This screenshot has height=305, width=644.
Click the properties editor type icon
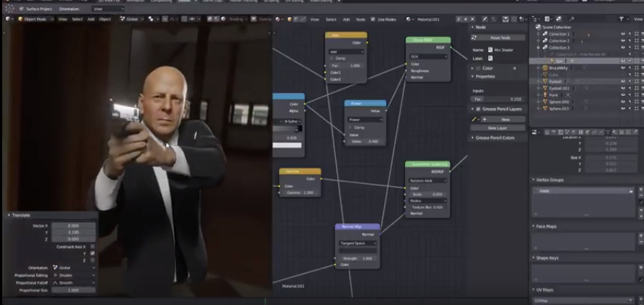pos(535,132)
